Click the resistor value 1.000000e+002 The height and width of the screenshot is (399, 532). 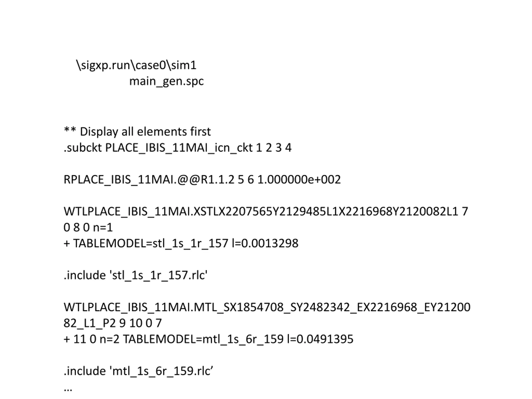coord(299,180)
